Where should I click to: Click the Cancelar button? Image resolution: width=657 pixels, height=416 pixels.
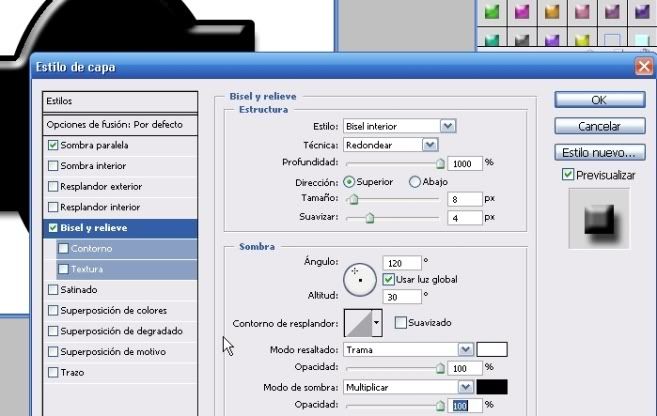[x=600, y=126]
